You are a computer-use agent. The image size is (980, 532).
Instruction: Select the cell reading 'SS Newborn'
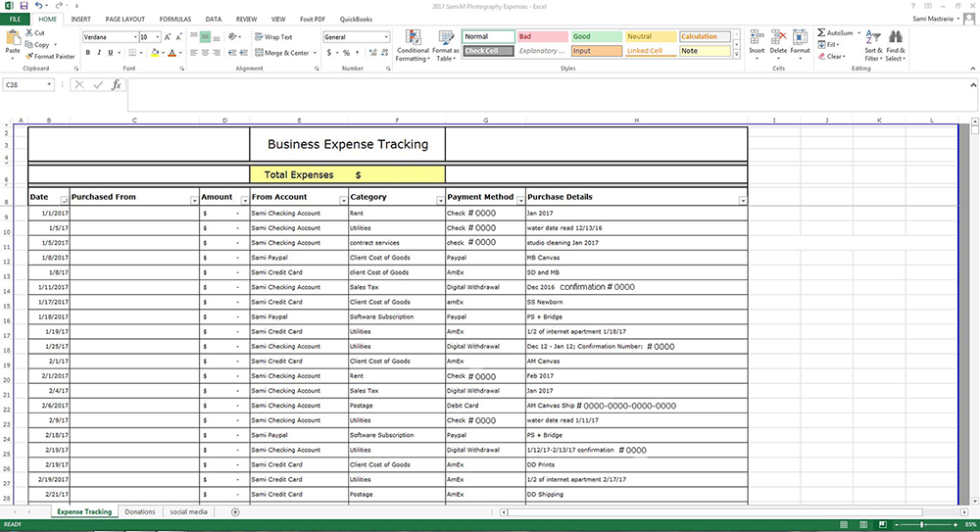click(x=637, y=302)
